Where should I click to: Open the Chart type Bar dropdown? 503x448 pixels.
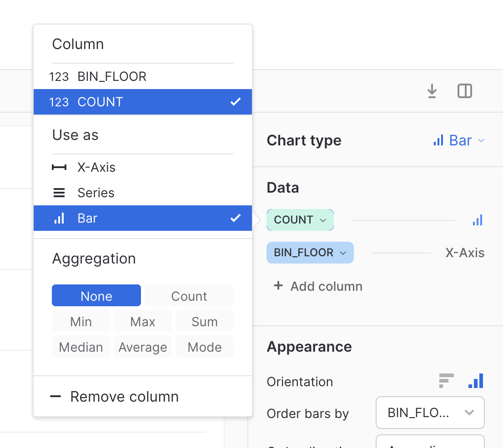[x=458, y=140]
